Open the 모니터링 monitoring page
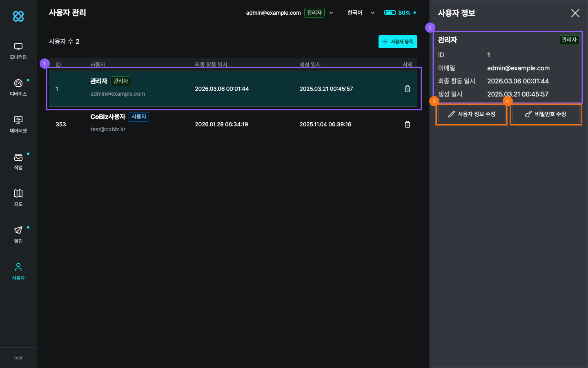This screenshot has height=368, width=588. 18,51
